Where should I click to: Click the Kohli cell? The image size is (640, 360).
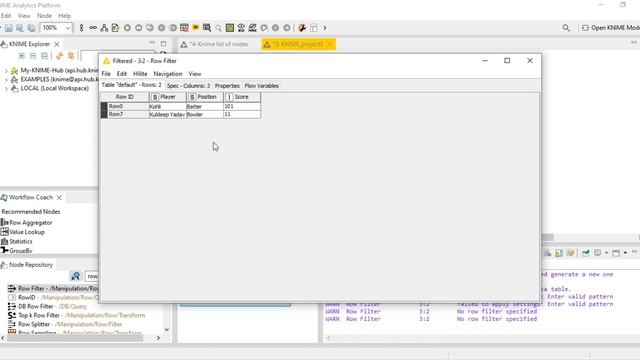point(167,107)
